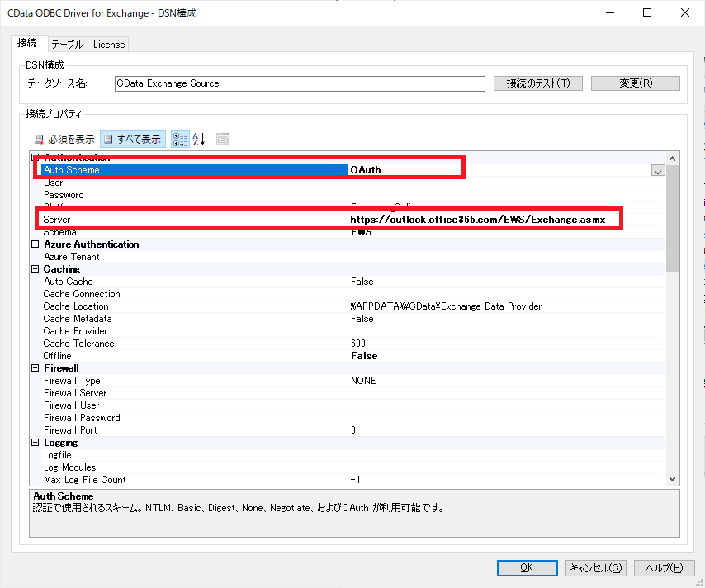Click the Max Log File Count value -1
705x588 pixels.
pos(355,480)
